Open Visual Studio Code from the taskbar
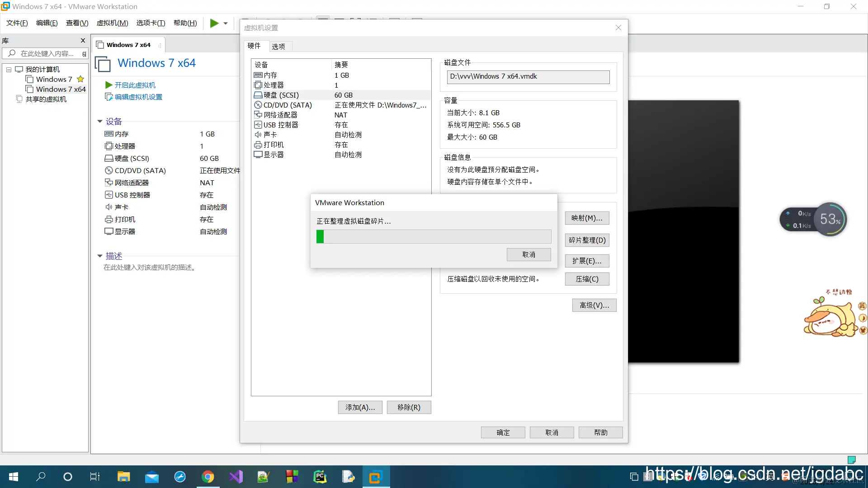 point(236,477)
